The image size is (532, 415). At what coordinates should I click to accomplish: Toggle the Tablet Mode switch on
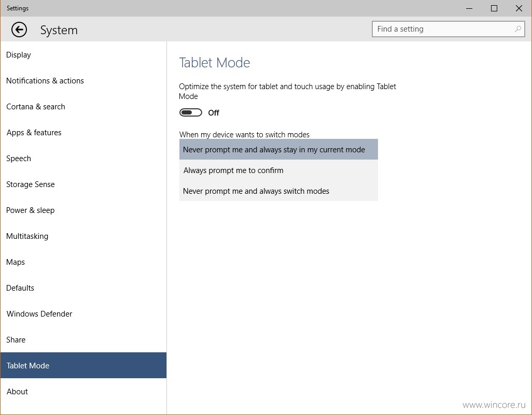pyautogui.click(x=190, y=112)
